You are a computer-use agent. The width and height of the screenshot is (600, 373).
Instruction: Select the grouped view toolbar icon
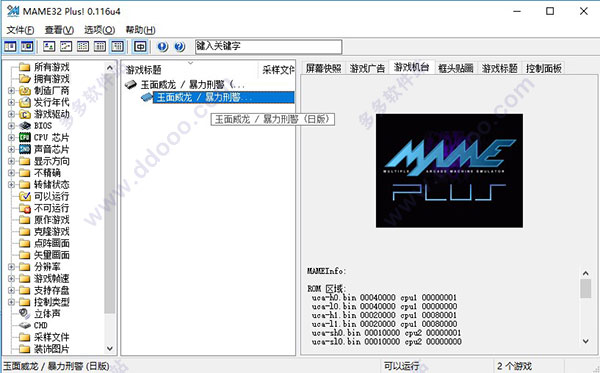pyautogui.click(x=117, y=47)
